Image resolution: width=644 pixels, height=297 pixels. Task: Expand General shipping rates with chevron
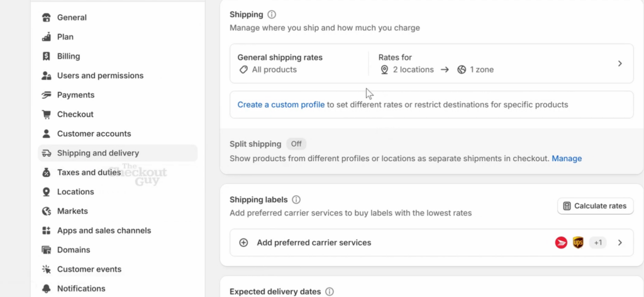(619, 64)
